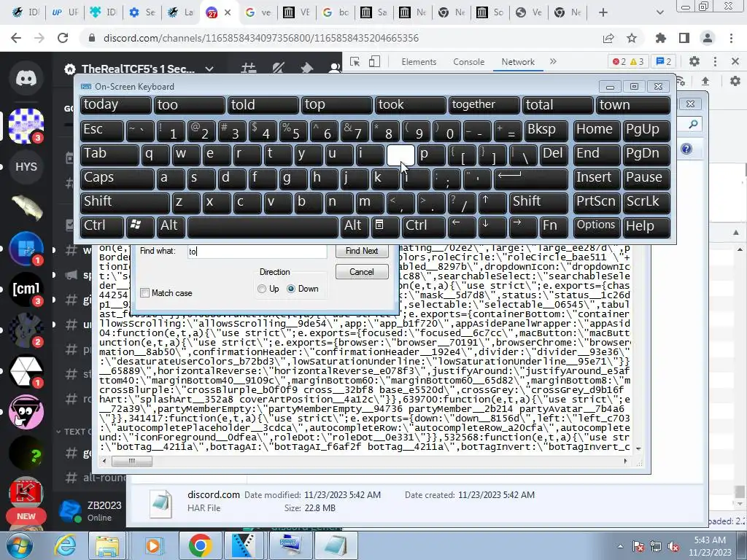
Task: Click the Discord home logo icon
Action: click(x=26, y=78)
